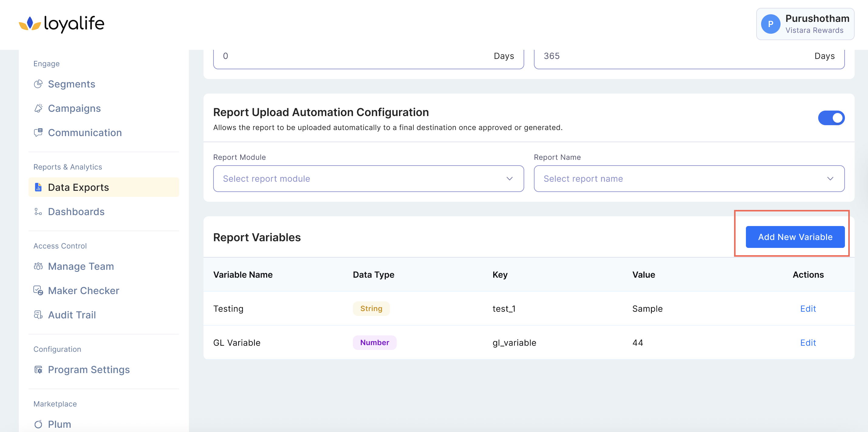Click the Audit Trail icon
This screenshot has width=868, height=432.
click(38, 315)
